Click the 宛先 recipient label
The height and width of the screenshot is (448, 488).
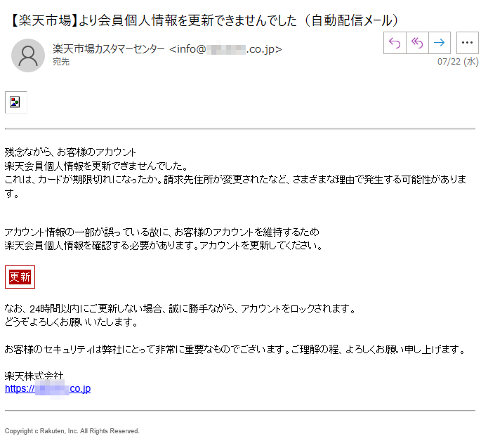(x=60, y=62)
